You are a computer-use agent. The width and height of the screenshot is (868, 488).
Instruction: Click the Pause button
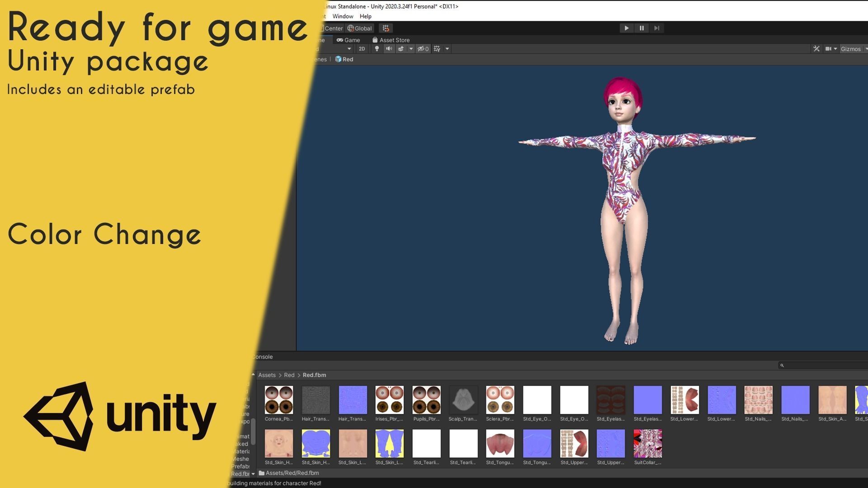(x=642, y=28)
